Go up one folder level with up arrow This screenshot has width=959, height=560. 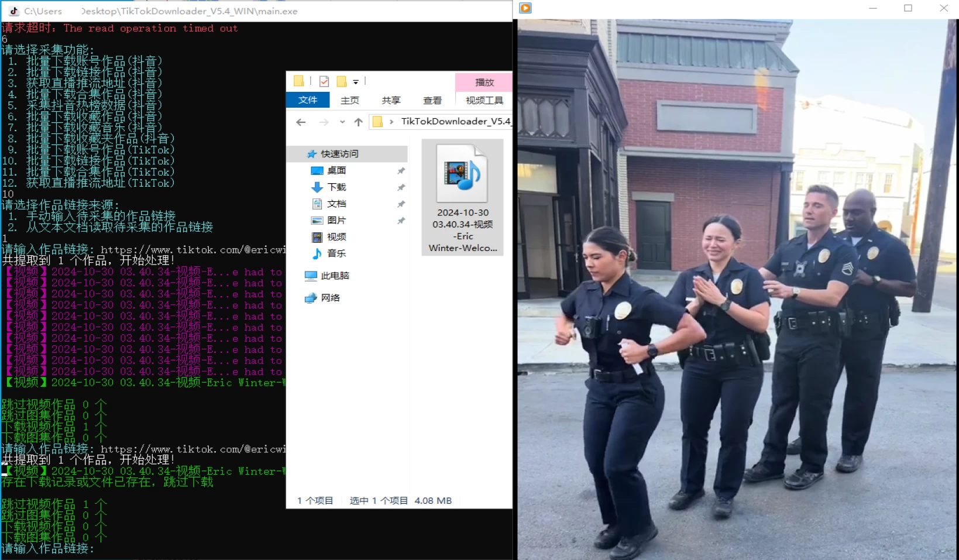click(358, 122)
